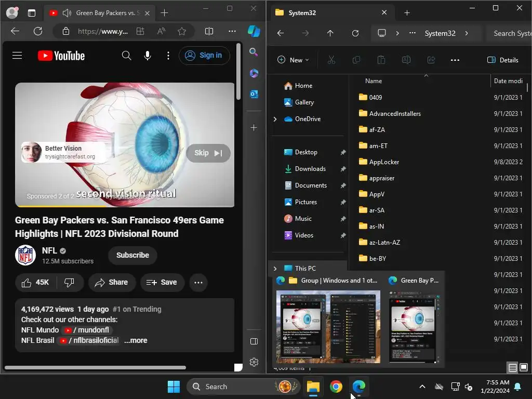The height and width of the screenshot is (399, 532).
Task: Open more actions ellipsis beside Save
Action: (x=198, y=282)
